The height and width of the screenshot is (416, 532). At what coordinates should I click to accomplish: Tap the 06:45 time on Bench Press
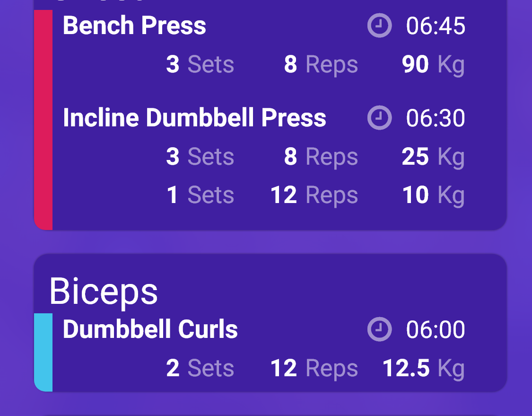point(436,26)
